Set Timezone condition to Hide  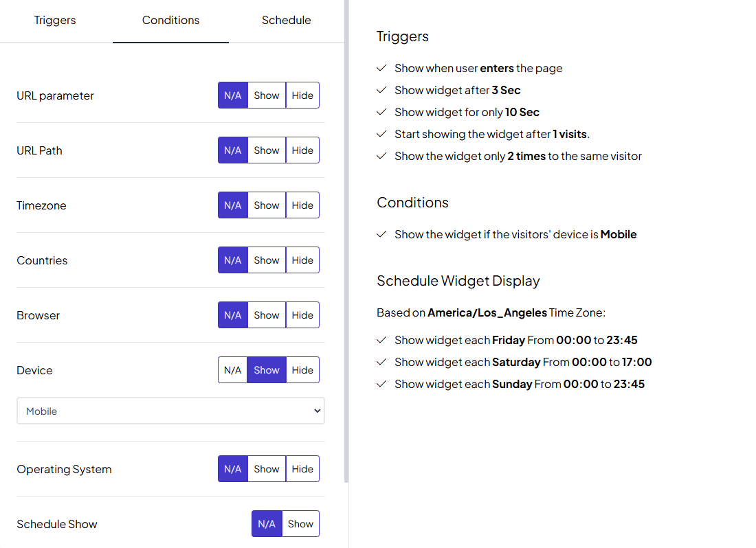(x=302, y=205)
